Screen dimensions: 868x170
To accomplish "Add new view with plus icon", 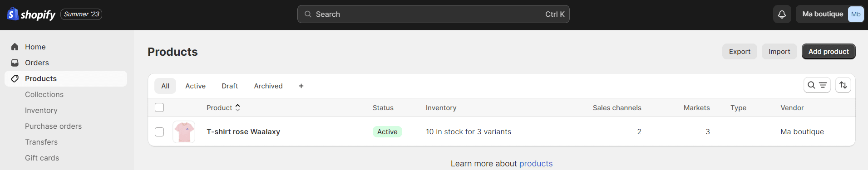I will point(301,86).
